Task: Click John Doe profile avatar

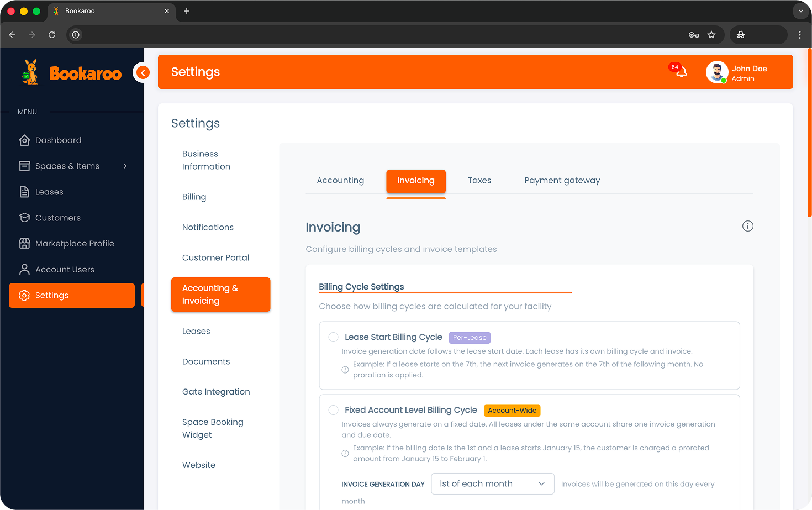Action: click(x=716, y=72)
